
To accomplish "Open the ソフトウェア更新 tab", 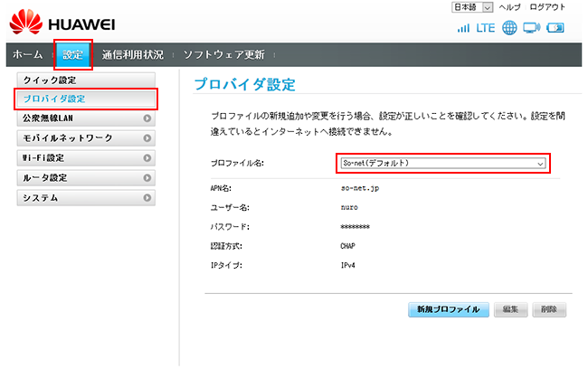I will [x=223, y=55].
